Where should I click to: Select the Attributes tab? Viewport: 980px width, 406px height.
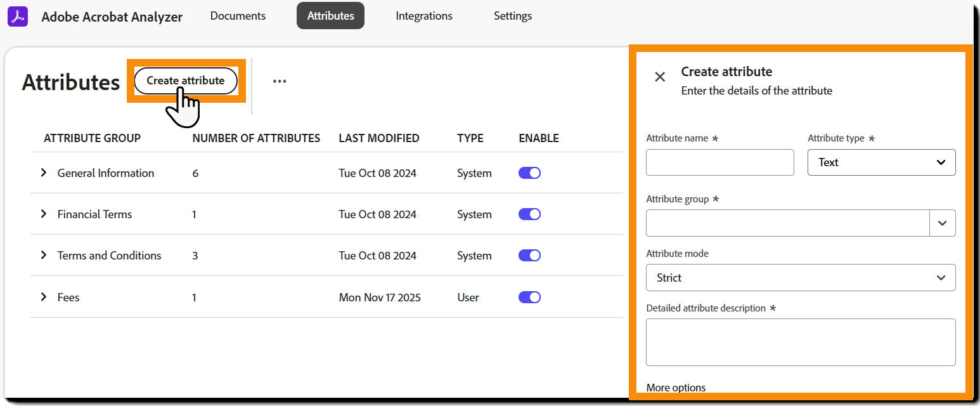click(330, 16)
